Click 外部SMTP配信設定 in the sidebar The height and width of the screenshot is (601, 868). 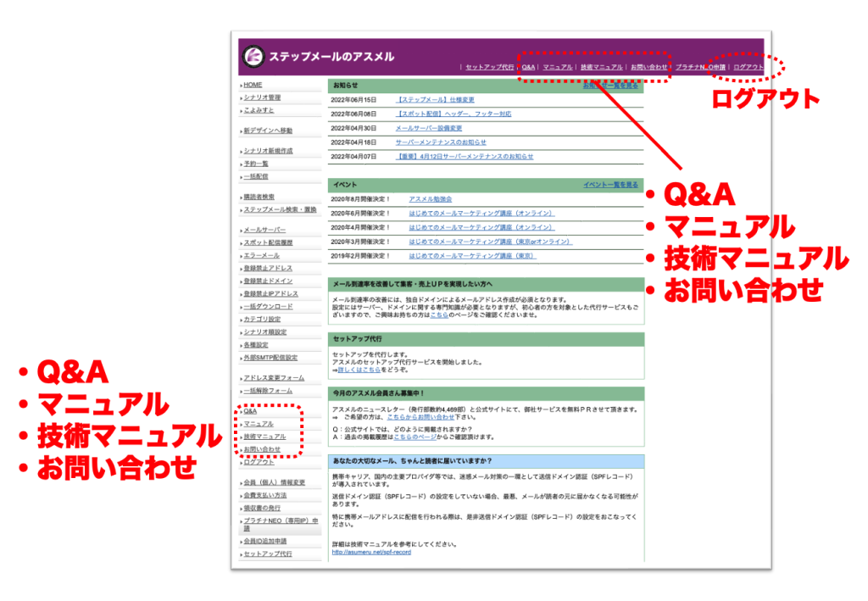[x=270, y=358]
